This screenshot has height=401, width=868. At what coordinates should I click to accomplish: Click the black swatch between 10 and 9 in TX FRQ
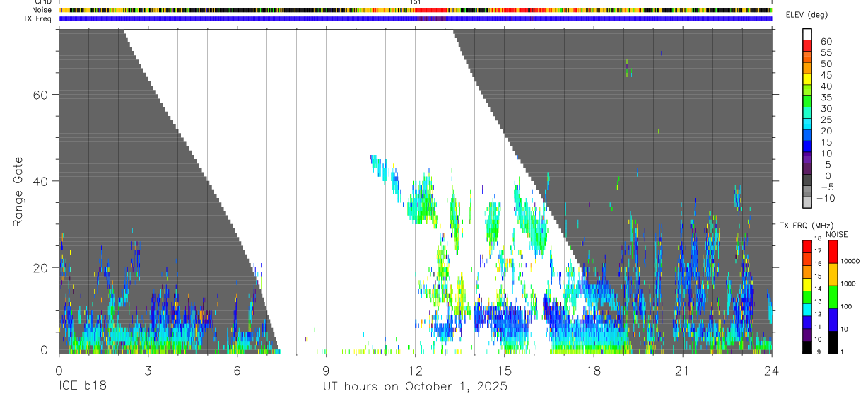pyautogui.click(x=807, y=347)
